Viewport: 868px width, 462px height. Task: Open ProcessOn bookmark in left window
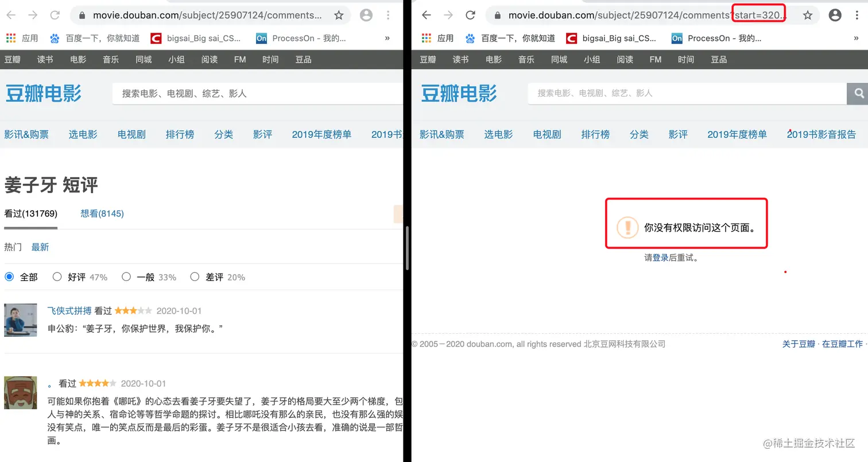pyautogui.click(x=301, y=38)
